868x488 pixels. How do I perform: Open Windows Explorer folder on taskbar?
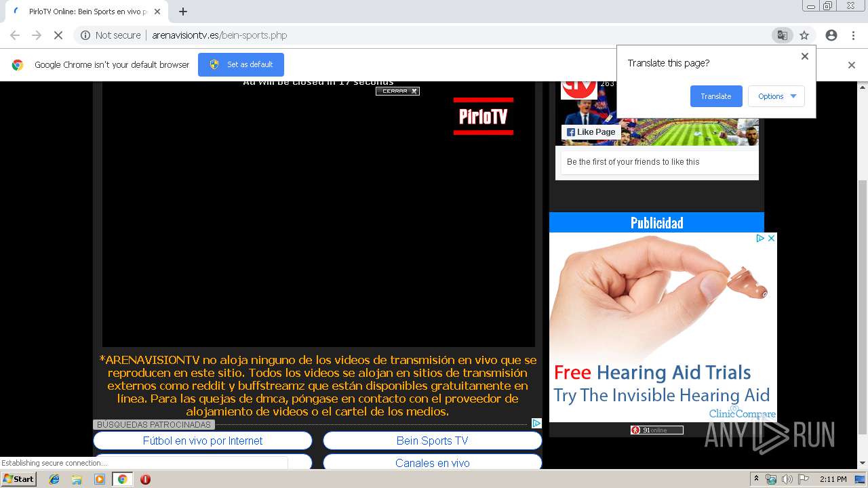click(77, 479)
